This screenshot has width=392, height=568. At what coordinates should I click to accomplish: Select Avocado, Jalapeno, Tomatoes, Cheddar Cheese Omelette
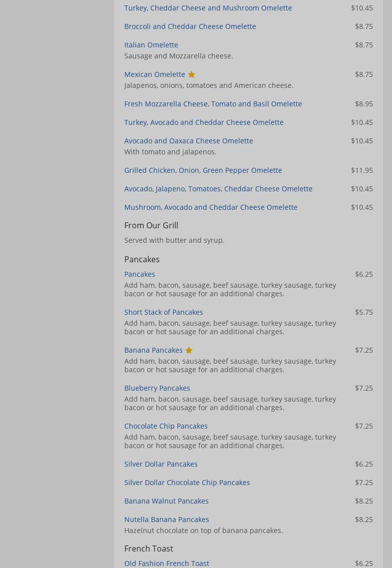218,189
